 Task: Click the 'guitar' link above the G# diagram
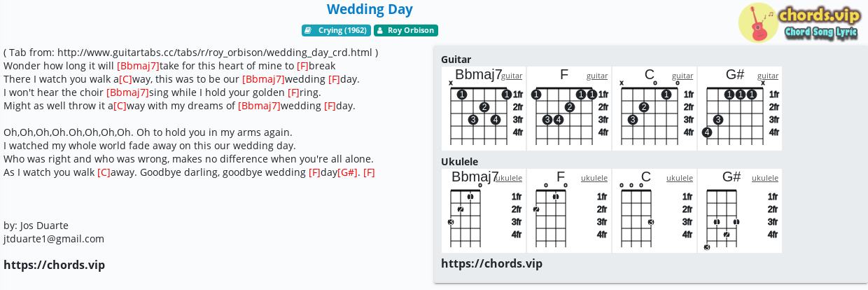(x=768, y=76)
